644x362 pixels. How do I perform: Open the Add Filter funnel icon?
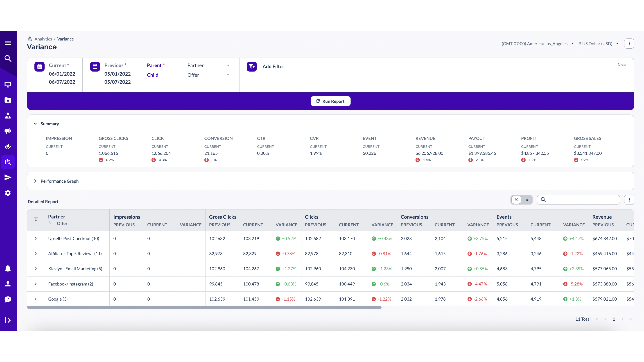pyautogui.click(x=252, y=66)
